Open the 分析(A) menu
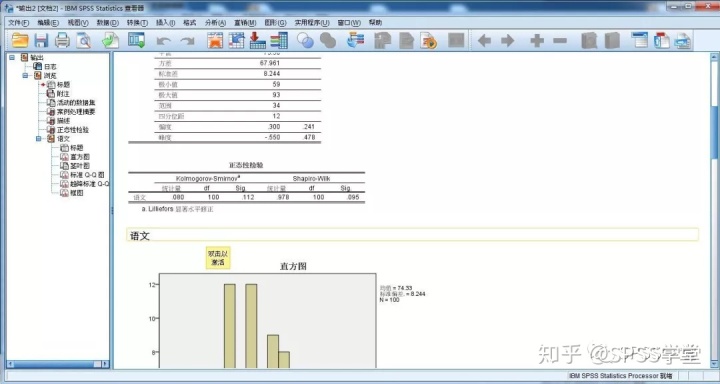This screenshot has width=720, height=384. (x=215, y=23)
